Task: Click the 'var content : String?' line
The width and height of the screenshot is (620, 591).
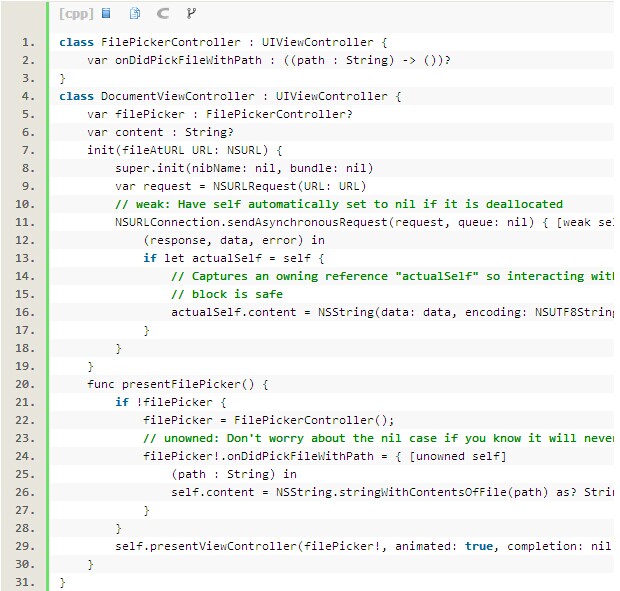Action: coord(160,132)
